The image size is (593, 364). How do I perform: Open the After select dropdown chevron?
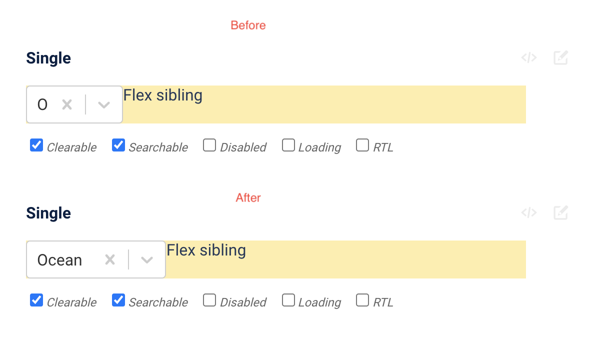(x=146, y=259)
